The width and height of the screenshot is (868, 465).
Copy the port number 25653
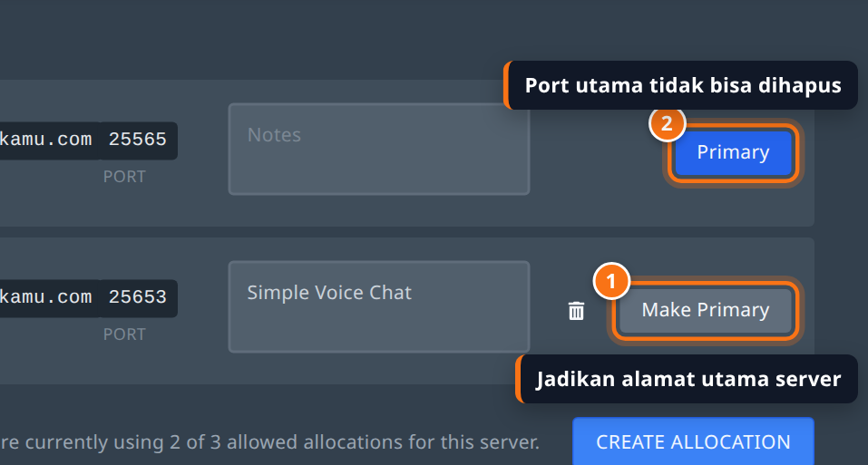pyautogui.click(x=138, y=297)
